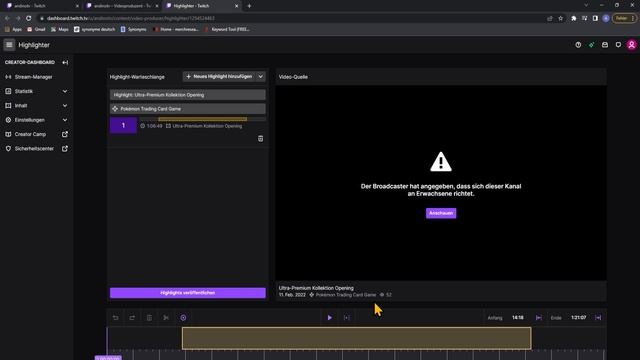Click the Pokémon Trading Card Game link under video
This screenshot has width=640, height=360.
pyautogui.click(x=346, y=295)
